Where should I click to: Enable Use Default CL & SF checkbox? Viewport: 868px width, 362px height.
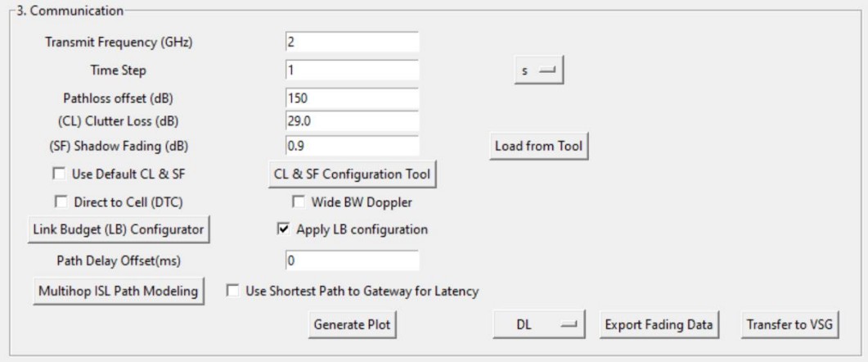pyautogui.click(x=59, y=174)
